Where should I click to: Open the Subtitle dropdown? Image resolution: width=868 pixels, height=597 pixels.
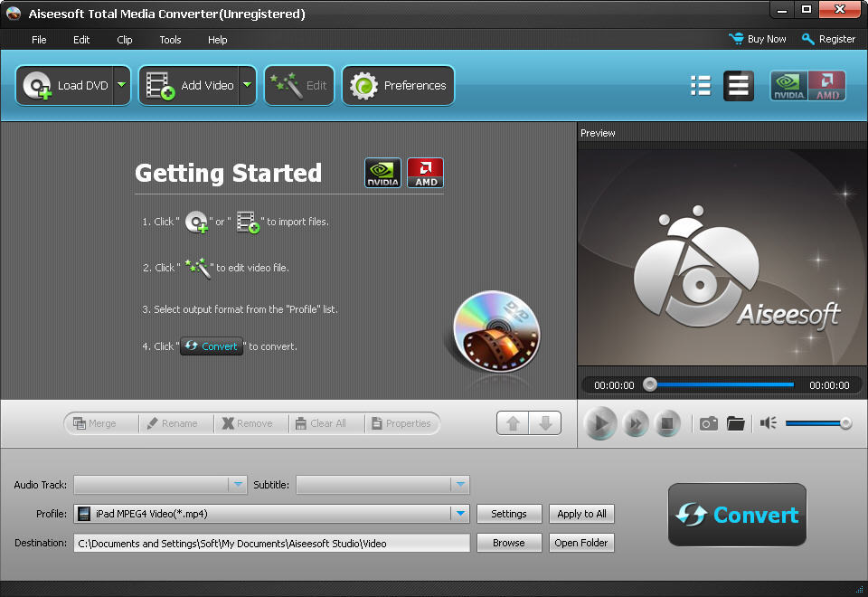[x=460, y=485]
